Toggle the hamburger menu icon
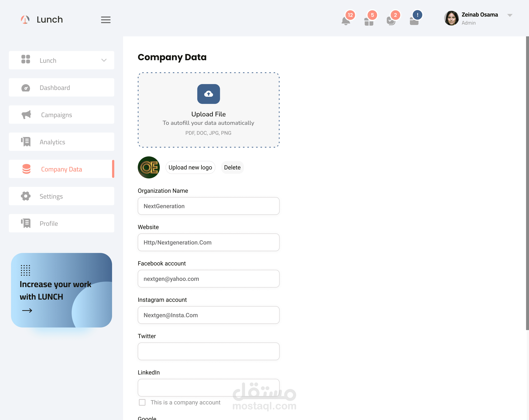Image resolution: width=529 pixels, height=420 pixels. 105,20
